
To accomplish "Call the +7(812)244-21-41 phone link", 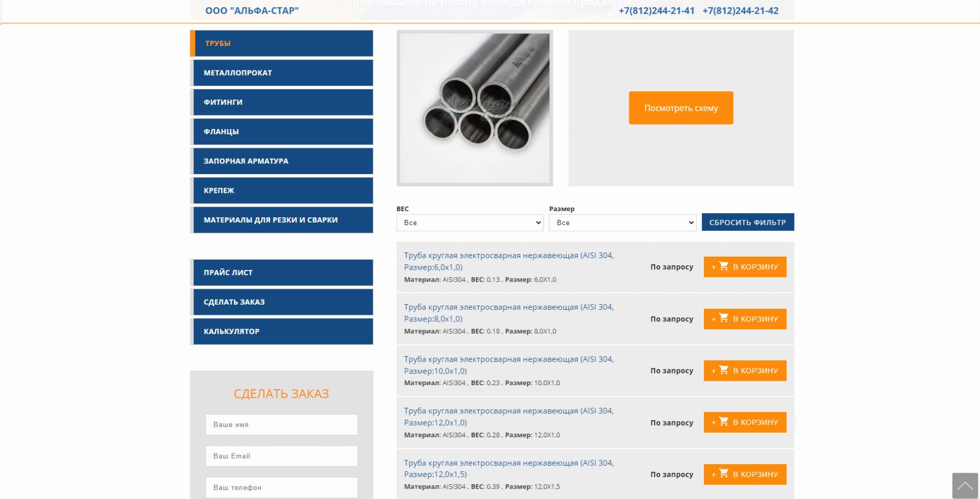I will pyautogui.click(x=656, y=11).
